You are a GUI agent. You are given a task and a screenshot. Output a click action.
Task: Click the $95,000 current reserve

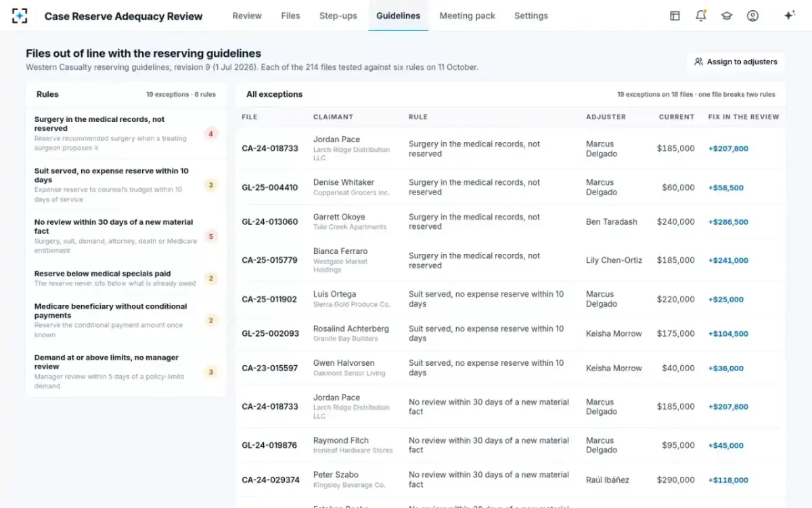point(678,445)
